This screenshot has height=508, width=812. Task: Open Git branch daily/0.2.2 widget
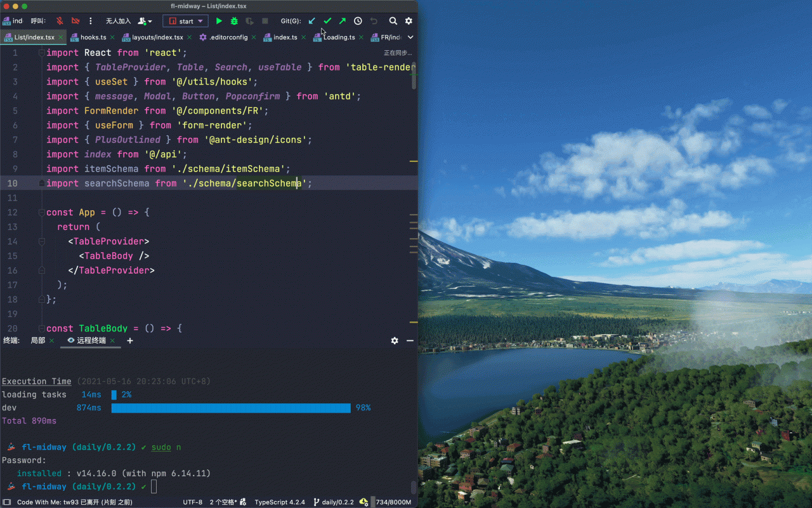click(x=334, y=502)
